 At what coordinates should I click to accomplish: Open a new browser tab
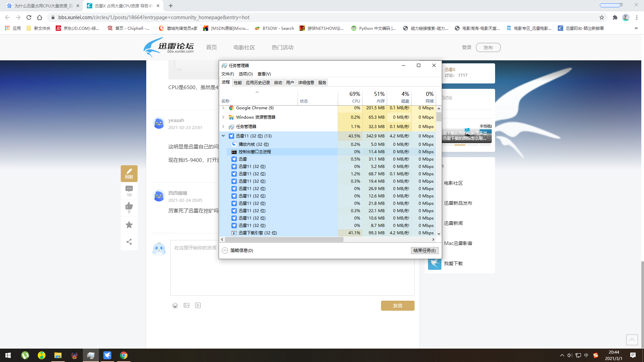(171, 6)
